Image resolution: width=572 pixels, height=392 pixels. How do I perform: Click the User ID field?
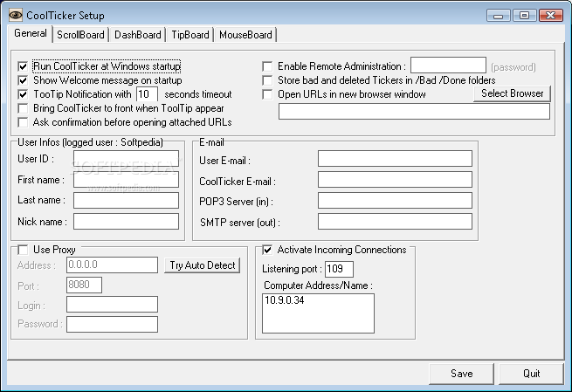pyautogui.click(x=127, y=159)
